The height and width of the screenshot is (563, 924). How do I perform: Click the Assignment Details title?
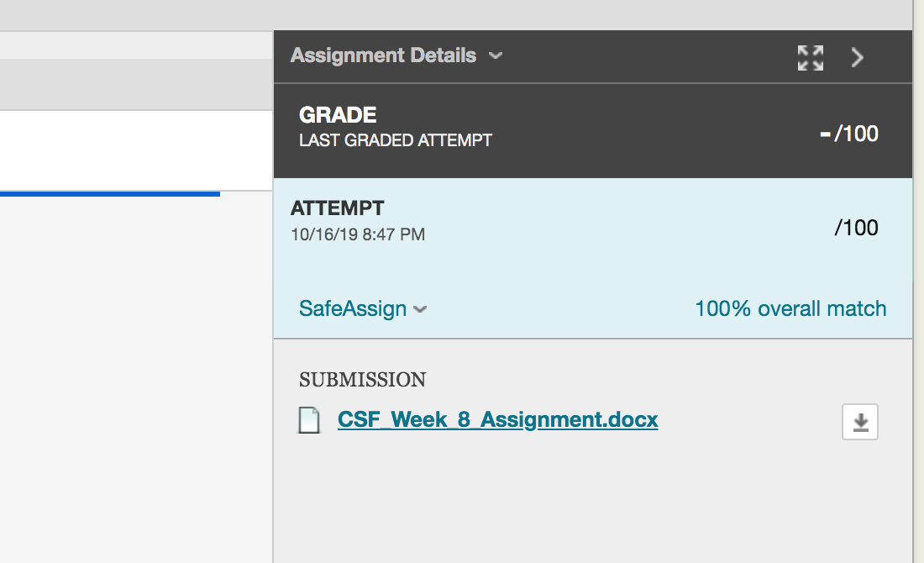(383, 55)
